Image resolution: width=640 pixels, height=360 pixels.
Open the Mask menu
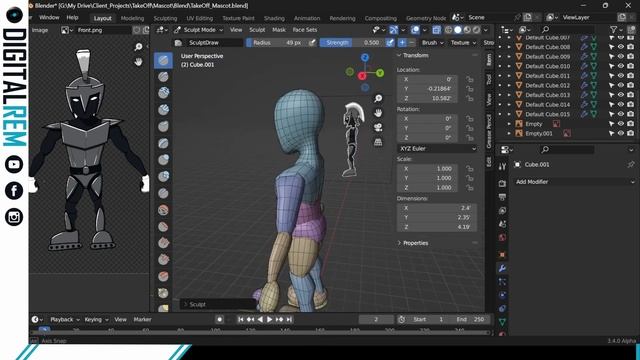(x=279, y=30)
